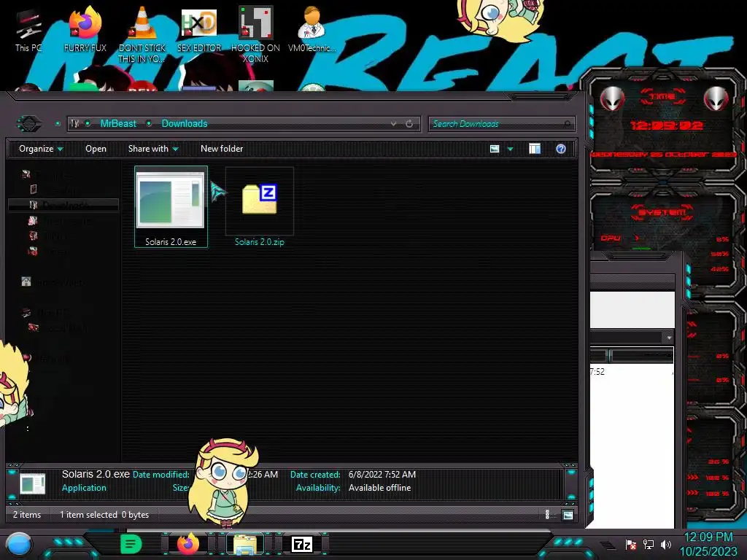The height and width of the screenshot is (560, 747).
Task: Click the Search Downloads field
Action: click(x=502, y=124)
